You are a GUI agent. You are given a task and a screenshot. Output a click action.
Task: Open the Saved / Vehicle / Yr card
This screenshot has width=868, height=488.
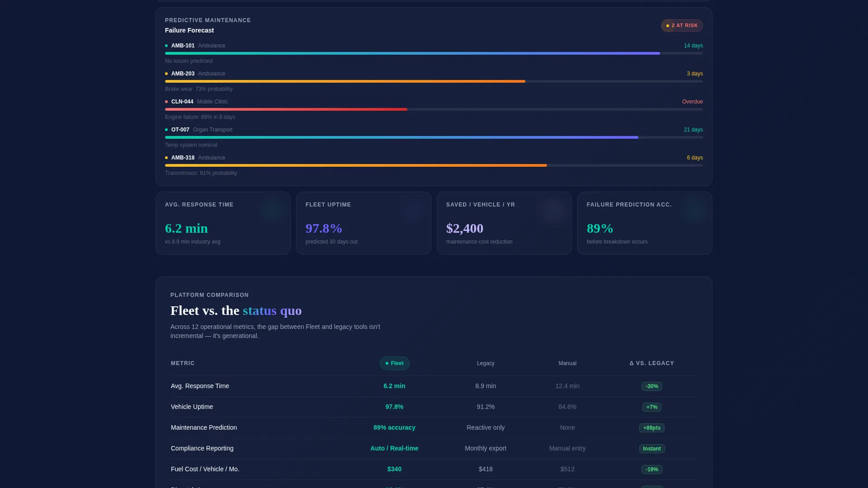point(504,223)
